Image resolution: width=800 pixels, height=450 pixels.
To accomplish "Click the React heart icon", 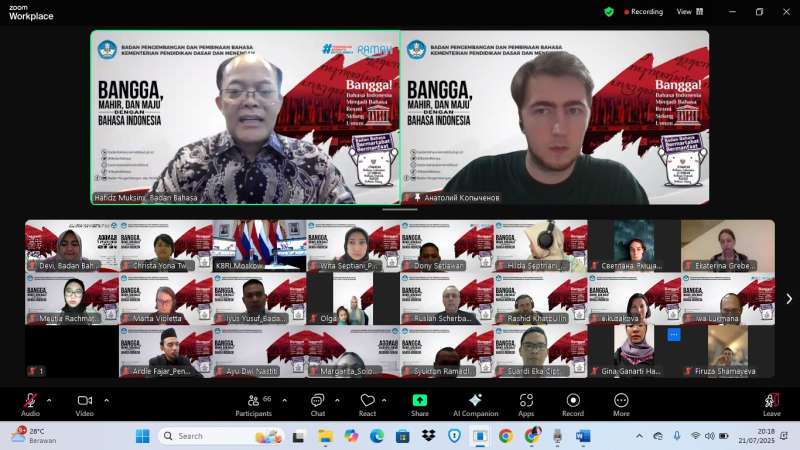I will [x=367, y=402].
